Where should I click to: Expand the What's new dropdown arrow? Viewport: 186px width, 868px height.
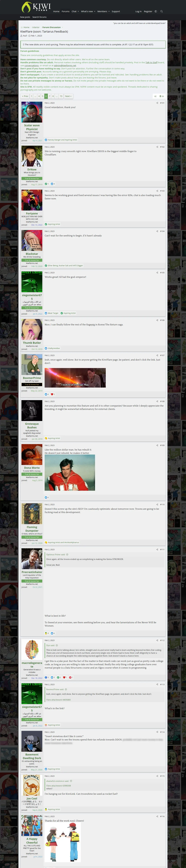point(94,11)
